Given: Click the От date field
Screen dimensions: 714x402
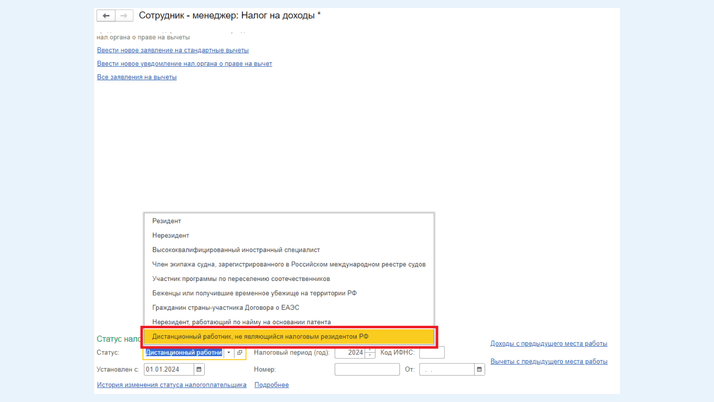Looking at the screenshot, I should click(447, 370).
